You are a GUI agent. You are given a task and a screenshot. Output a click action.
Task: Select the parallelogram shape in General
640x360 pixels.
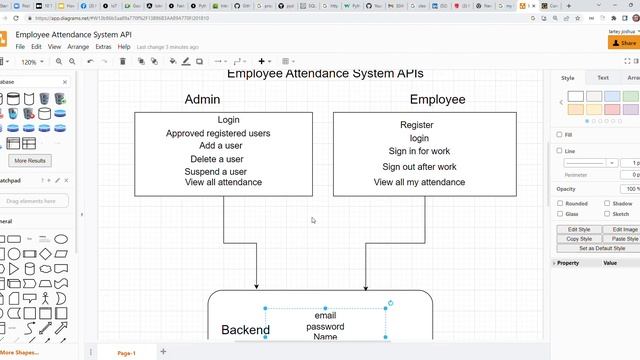coord(61,254)
